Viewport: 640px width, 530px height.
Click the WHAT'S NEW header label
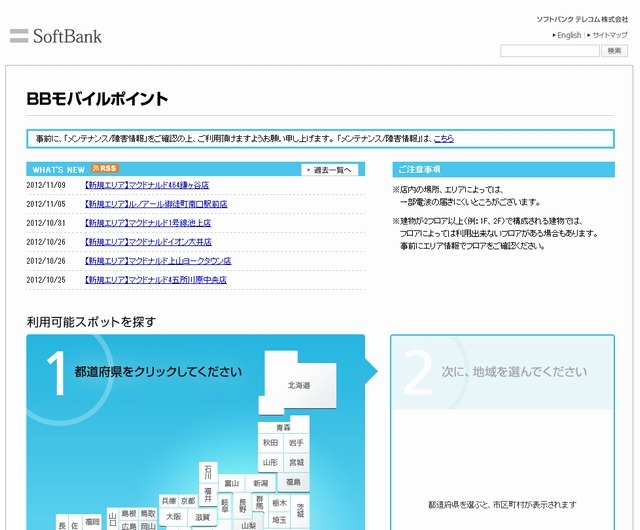[58, 170]
